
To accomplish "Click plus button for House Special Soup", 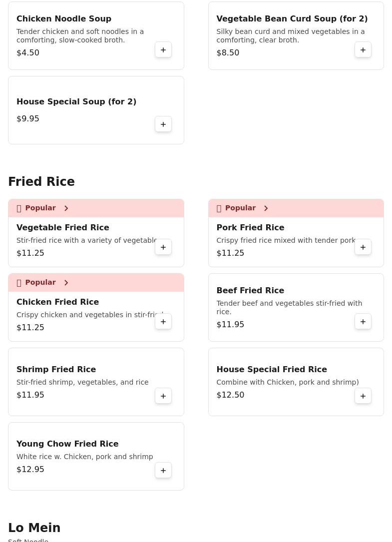I will [x=163, y=124].
